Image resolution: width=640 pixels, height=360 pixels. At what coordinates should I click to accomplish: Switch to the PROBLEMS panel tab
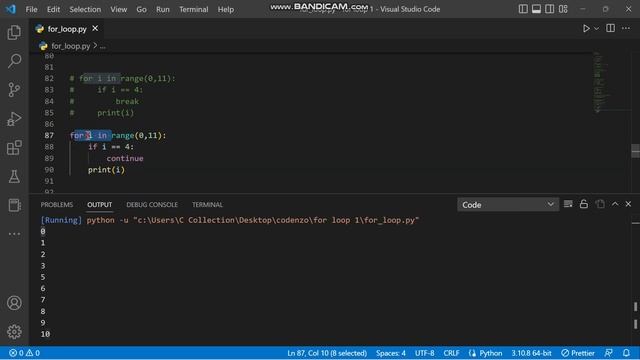tap(57, 205)
